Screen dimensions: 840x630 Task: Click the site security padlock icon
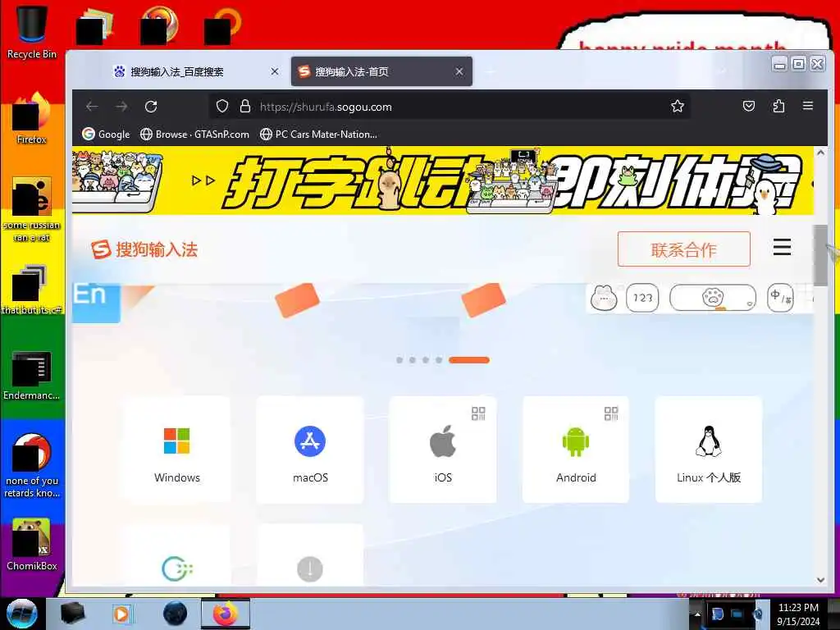click(x=244, y=107)
